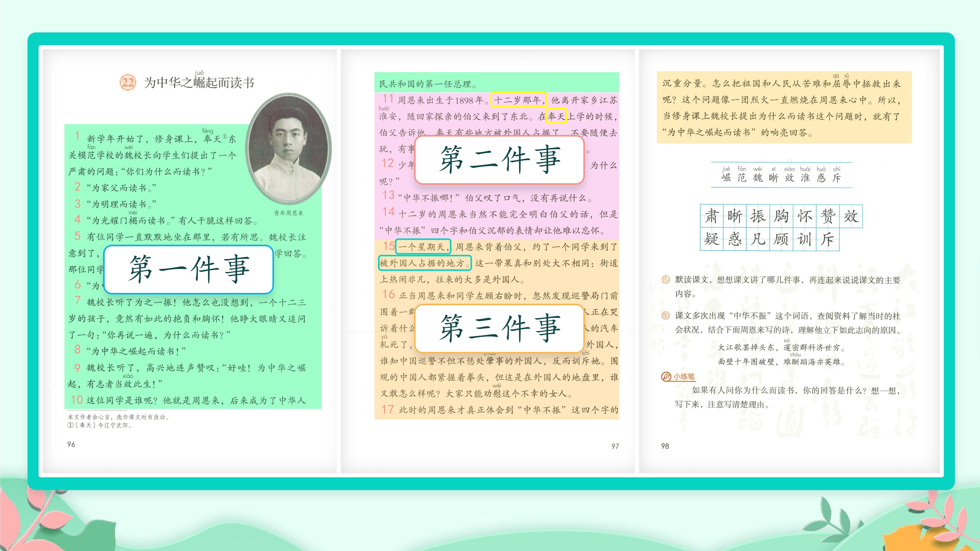Click the orange lesson number 22 badge

click(127, 82)
